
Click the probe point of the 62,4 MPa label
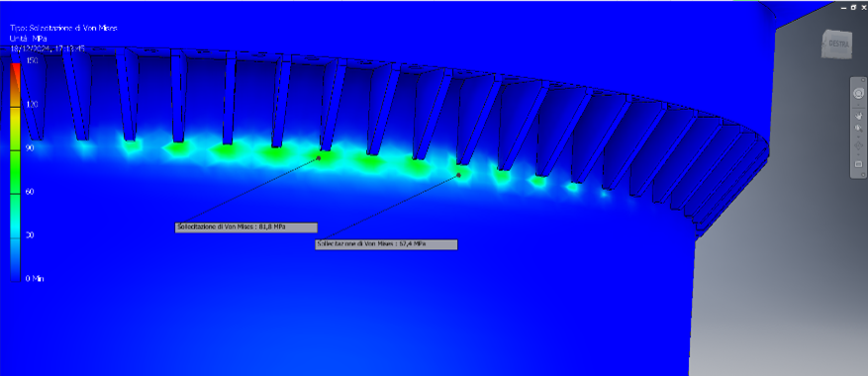(x=459, y=175)
